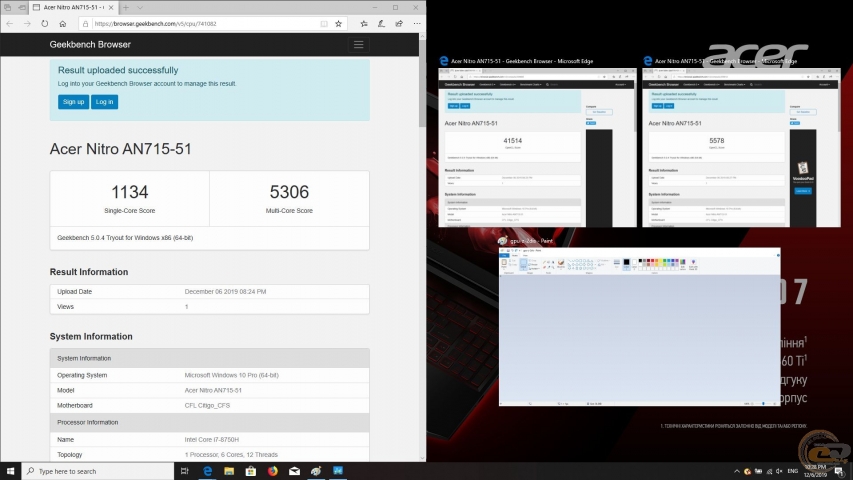Click the battery status tray icon
853x480 pixels.
tap(758, 471)
